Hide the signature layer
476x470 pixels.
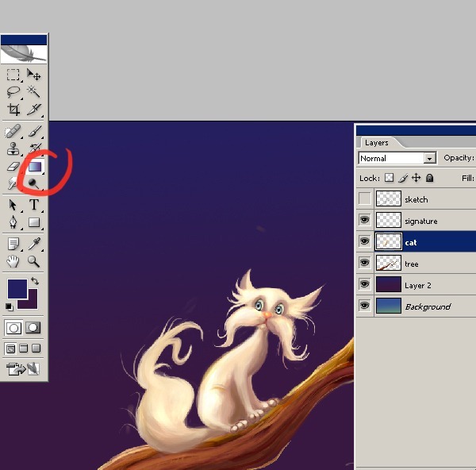pyautogui.click(x=365, y=221)
